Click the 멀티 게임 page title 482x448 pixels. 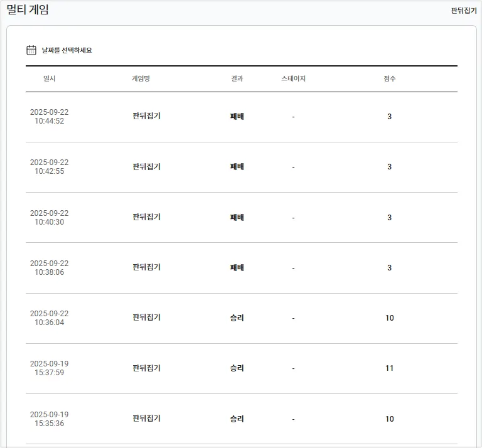coord(28,10)
